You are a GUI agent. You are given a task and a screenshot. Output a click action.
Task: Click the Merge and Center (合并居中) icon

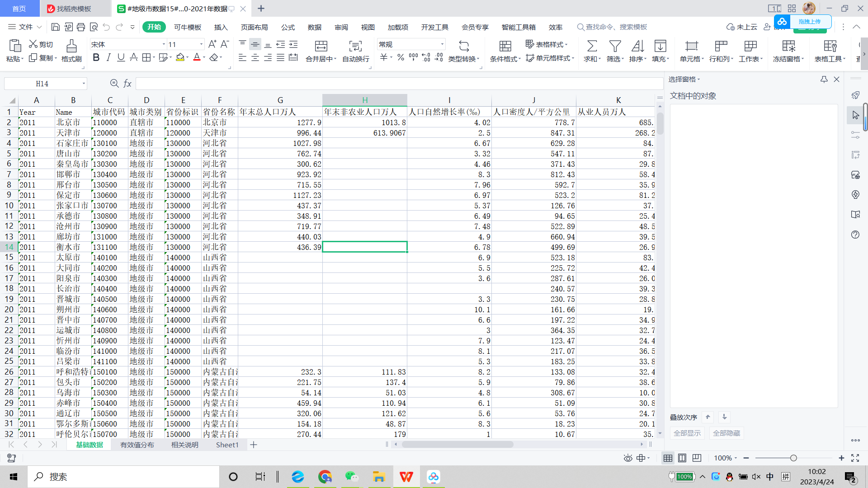pyautogui.click(x=321, y=46)
